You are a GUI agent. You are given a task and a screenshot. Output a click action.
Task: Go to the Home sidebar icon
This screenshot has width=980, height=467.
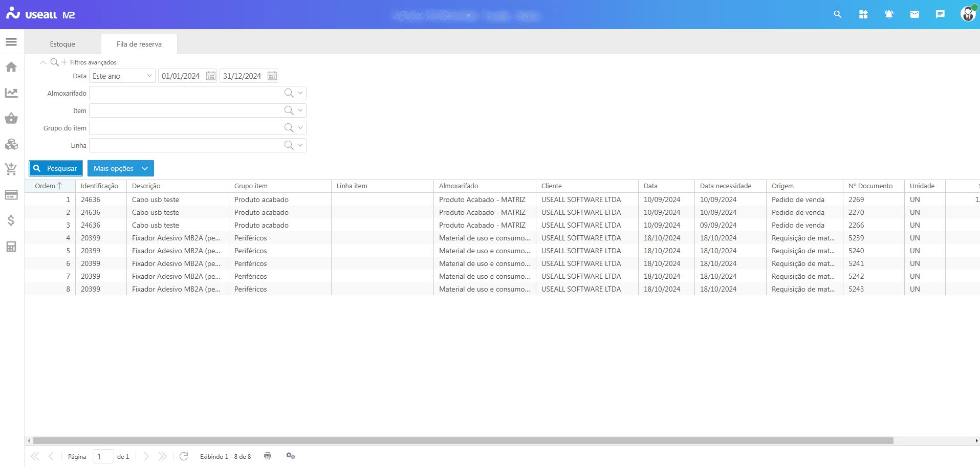tap(11, 67)
